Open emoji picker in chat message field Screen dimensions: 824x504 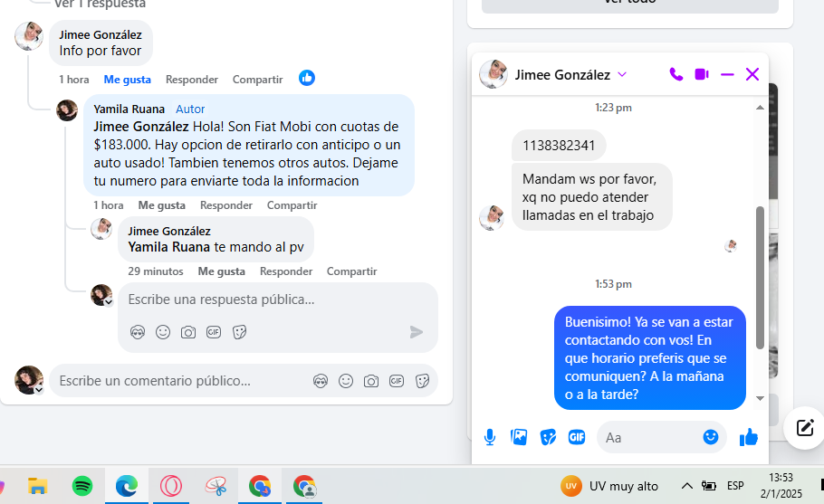[711, 437]
